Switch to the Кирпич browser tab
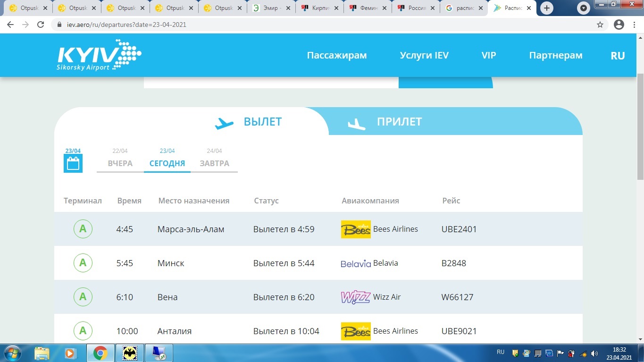 319,8
